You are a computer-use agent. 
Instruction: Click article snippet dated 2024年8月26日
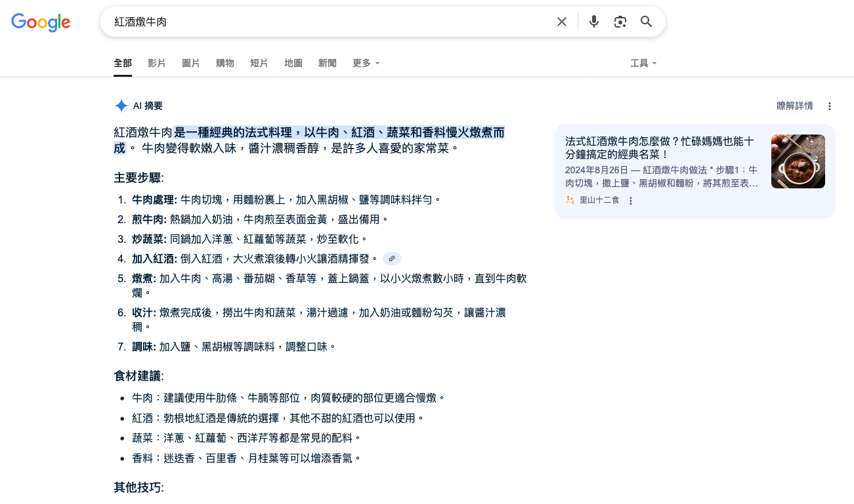(x=662, y=177)
